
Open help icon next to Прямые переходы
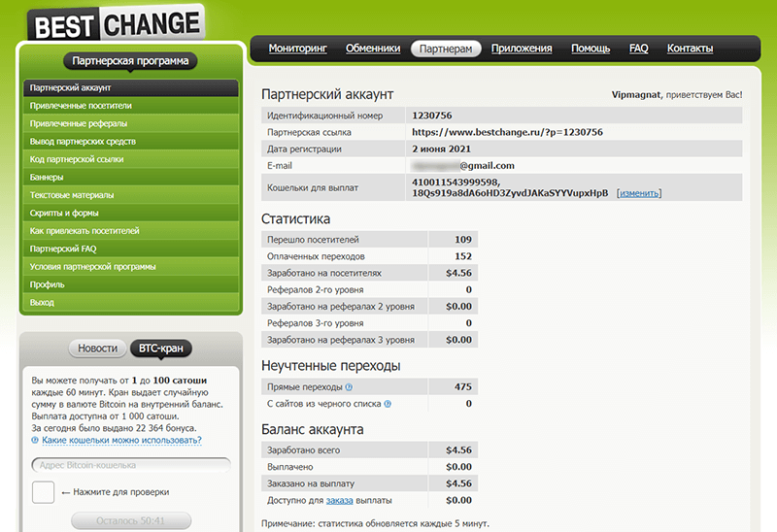[349, 386]
